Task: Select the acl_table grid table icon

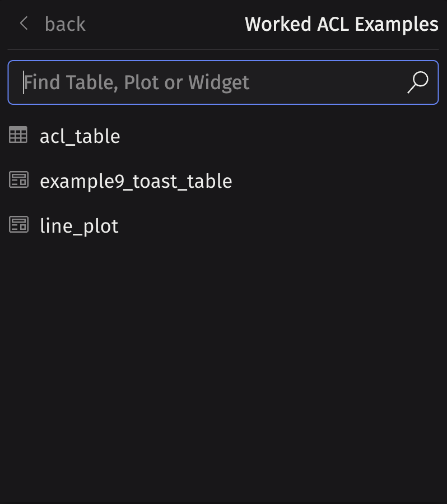Action: coord(18,135)
